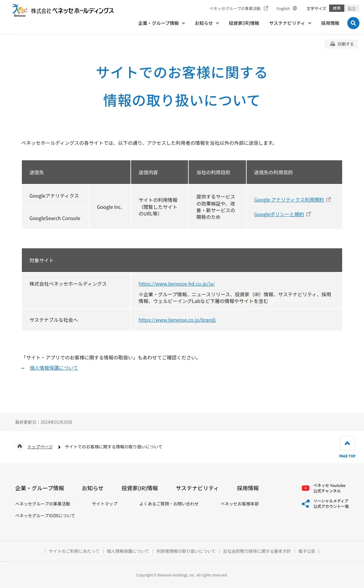This screenshot has height=588, width=364.
Task: Open https://www.benesse-hd.co.jp/ja/ link
Action: (x=177, y=284)
